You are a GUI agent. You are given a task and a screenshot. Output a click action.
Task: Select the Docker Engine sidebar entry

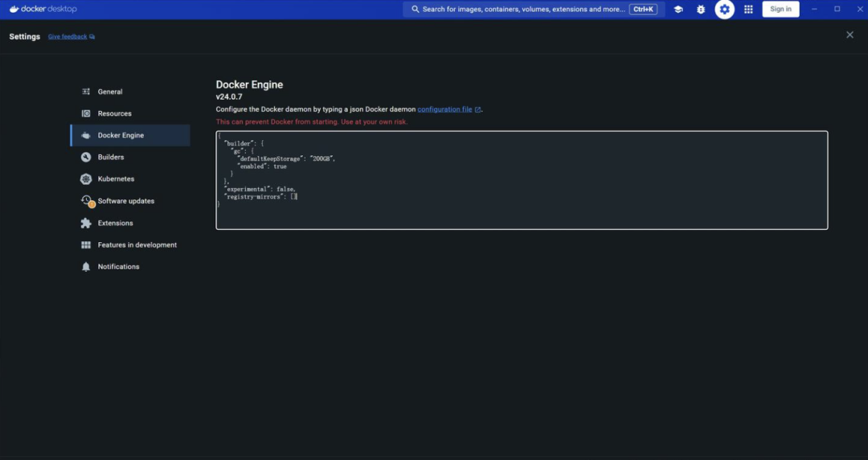130,135
